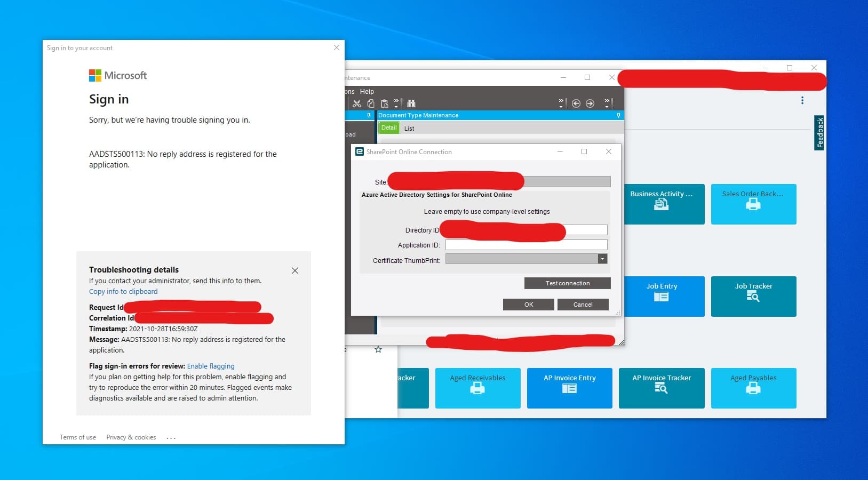Open the AP Invoice Tracker tile
868x480 pixels.
pyautogui.click(x=662, y=388)
